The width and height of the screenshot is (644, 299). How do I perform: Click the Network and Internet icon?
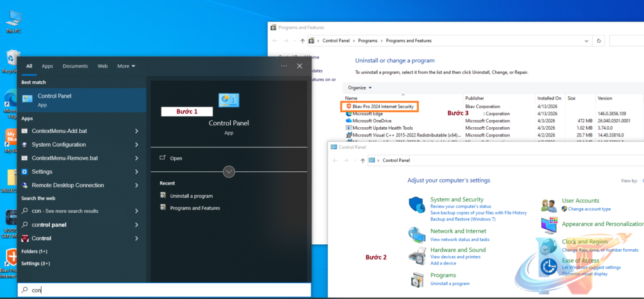tap(416, 234)
